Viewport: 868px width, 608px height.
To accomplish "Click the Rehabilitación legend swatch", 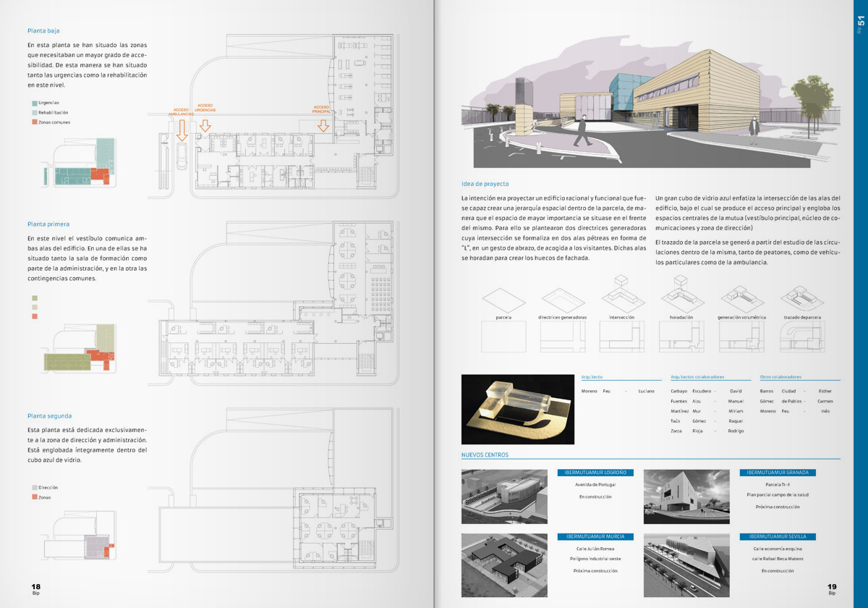I will pos(34,113).
